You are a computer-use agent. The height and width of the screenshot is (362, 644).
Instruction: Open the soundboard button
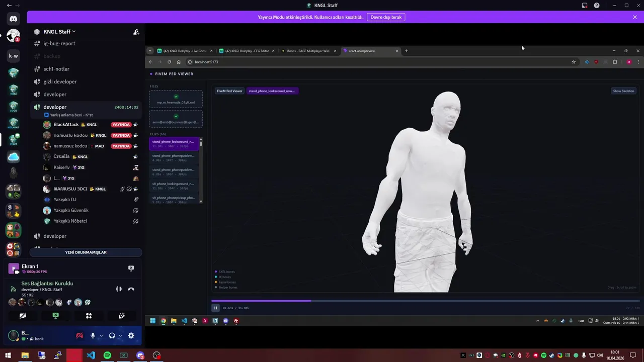click(x=122, y=316)
